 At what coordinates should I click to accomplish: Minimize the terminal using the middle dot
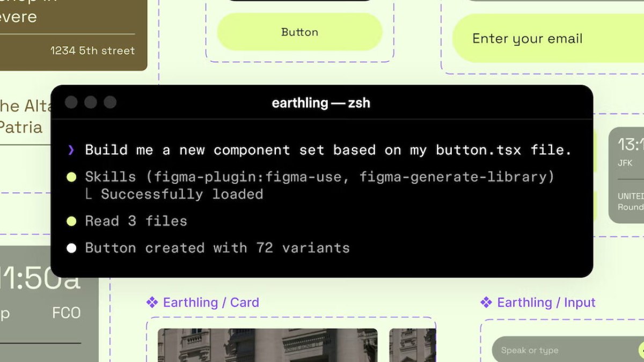(91, 102)
